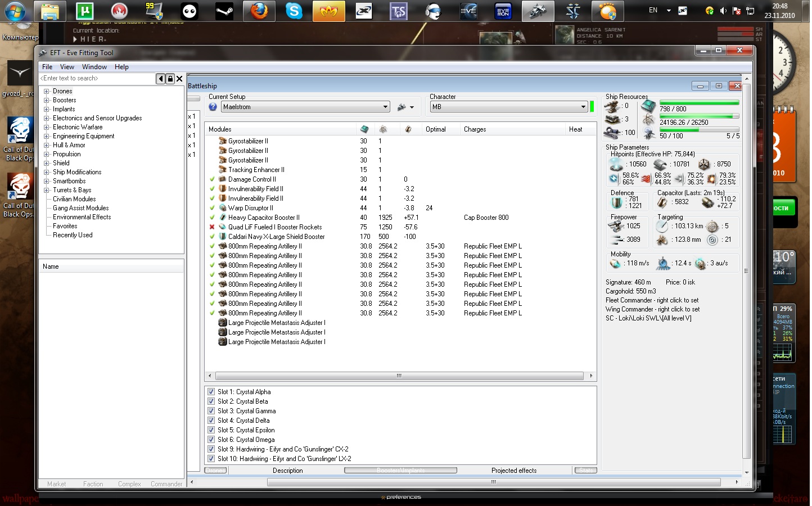Open the Current Setup Maelstrom dropdown
Screen dimensions: 812x506
click(x=385, y=107)
